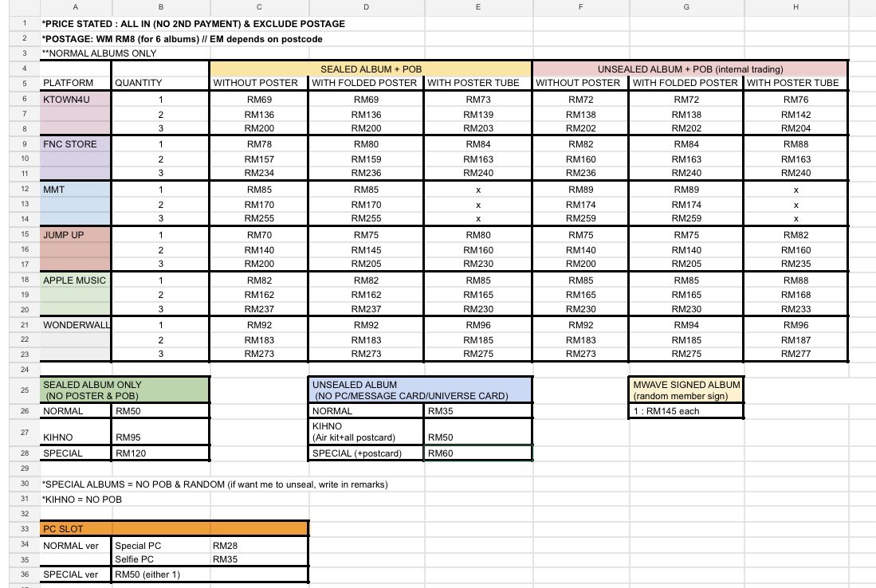Click the RM277 cell
876x588 pixels.
[795, 354]
